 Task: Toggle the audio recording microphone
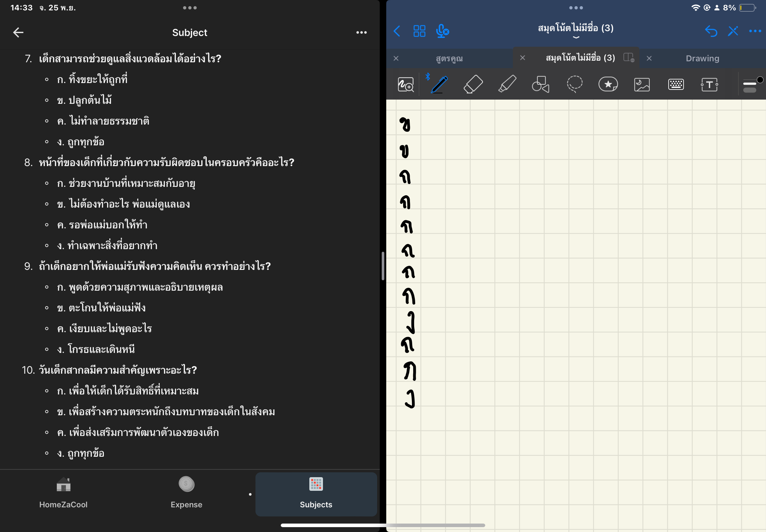click(x=442, y=31)
